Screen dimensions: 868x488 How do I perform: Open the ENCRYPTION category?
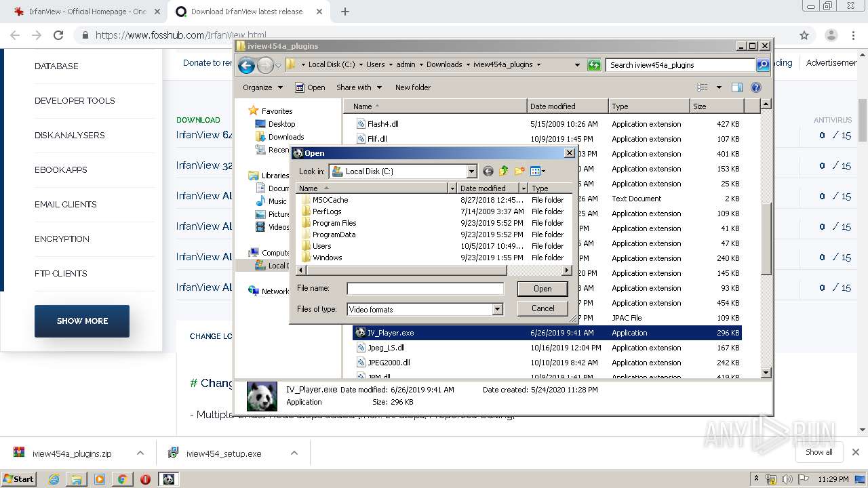(62, 239)
